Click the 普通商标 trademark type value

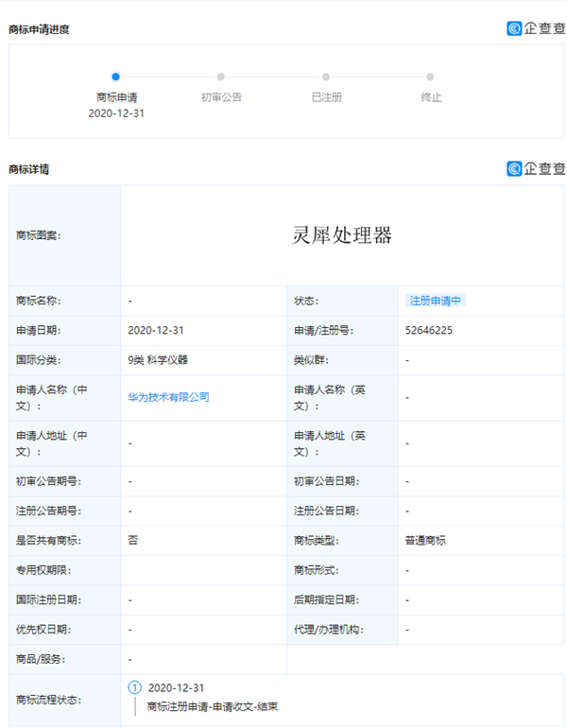[x=425, y=540]
